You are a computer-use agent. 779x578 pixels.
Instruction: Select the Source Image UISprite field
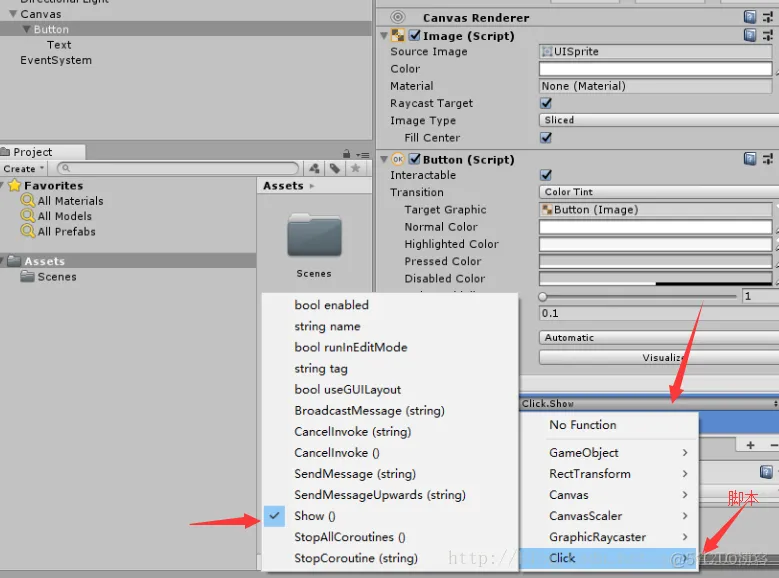tap(655, 51)
